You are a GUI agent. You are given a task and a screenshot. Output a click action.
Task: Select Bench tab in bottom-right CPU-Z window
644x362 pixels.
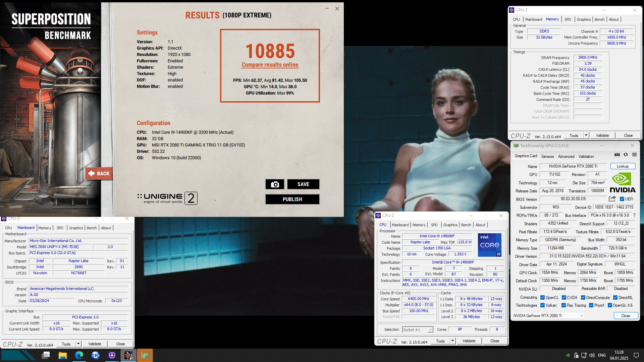pyautogui.click(x=466, y=225)
